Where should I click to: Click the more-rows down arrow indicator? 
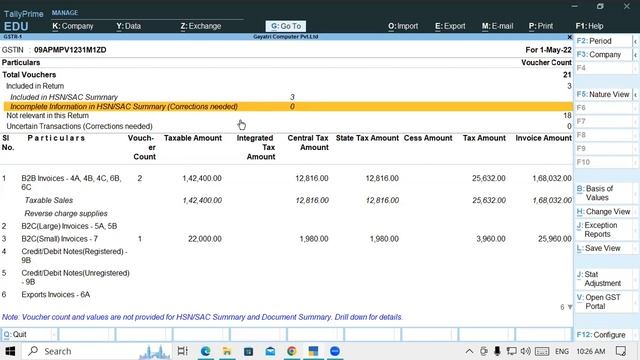click(x=570, y=307)
